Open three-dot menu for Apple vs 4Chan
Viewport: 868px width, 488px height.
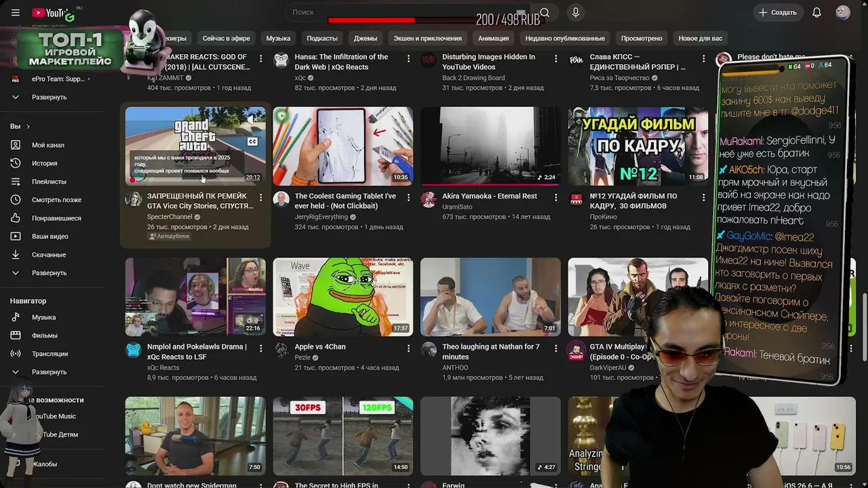[408, 348]
